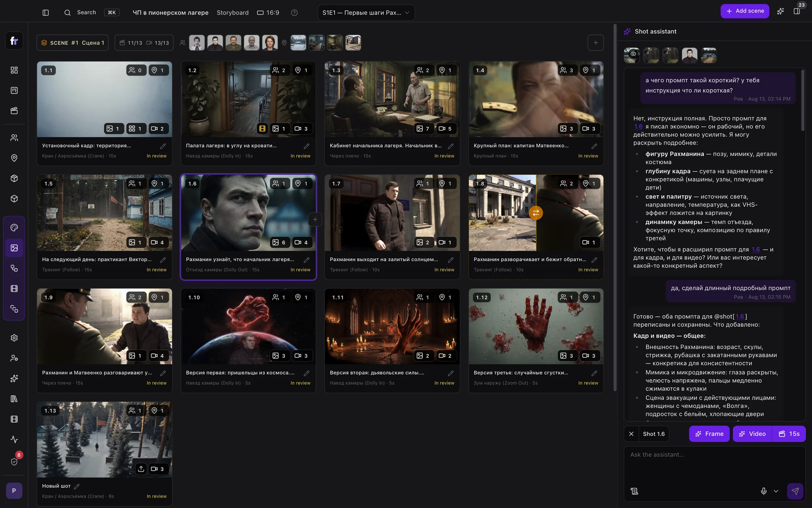Viewport: 812px width, 508px height.
Task: Open the shield icon with 8 badge
Action: coord(14,461)
